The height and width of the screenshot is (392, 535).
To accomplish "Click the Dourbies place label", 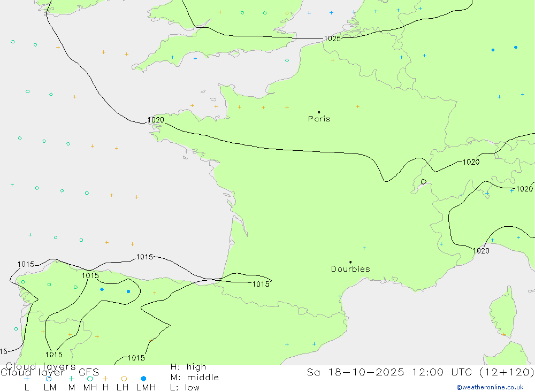I will click(x=350, y=269).
